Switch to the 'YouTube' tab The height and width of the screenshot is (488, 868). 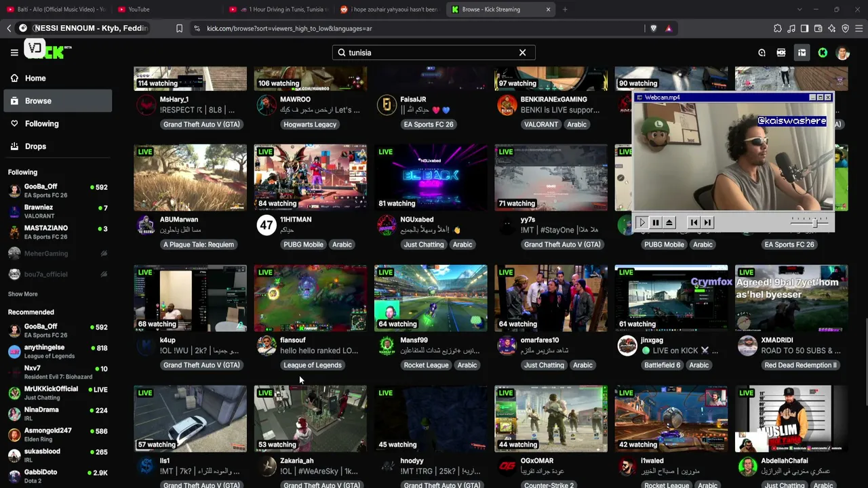(166, 9)
